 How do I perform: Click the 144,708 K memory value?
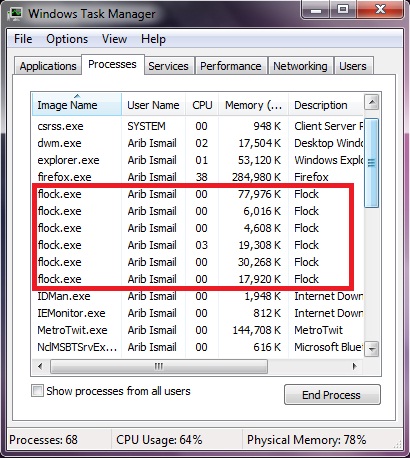tap(257, 330)
